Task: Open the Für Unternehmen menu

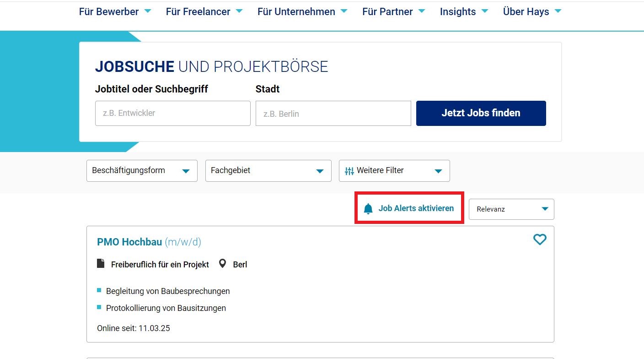Action: tap(302, 11)
